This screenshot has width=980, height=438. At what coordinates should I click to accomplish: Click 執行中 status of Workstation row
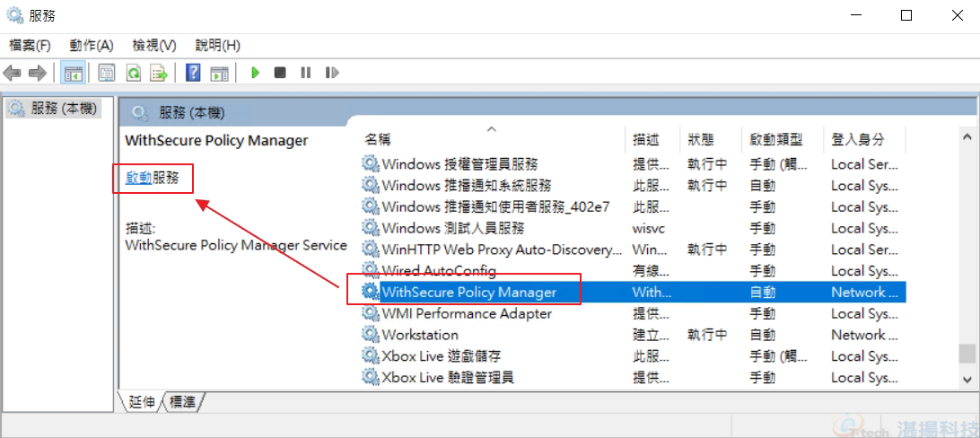coord(707,334)
